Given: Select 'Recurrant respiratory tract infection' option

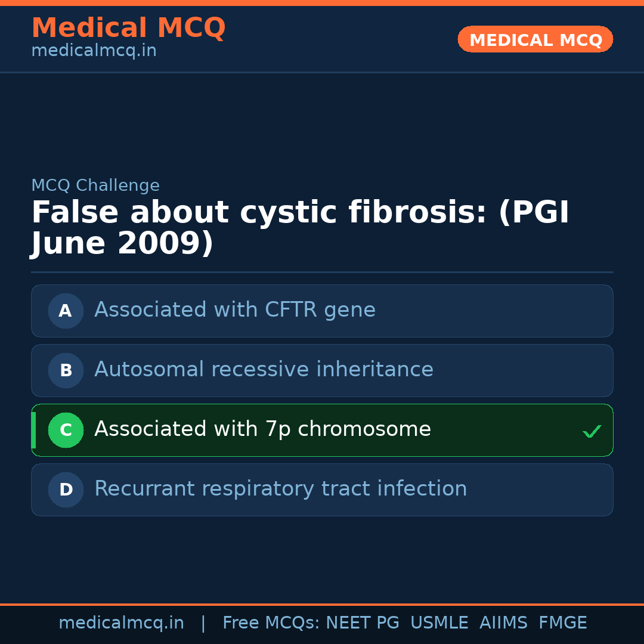Looking at the screenshot, I should tap(280, 489).
